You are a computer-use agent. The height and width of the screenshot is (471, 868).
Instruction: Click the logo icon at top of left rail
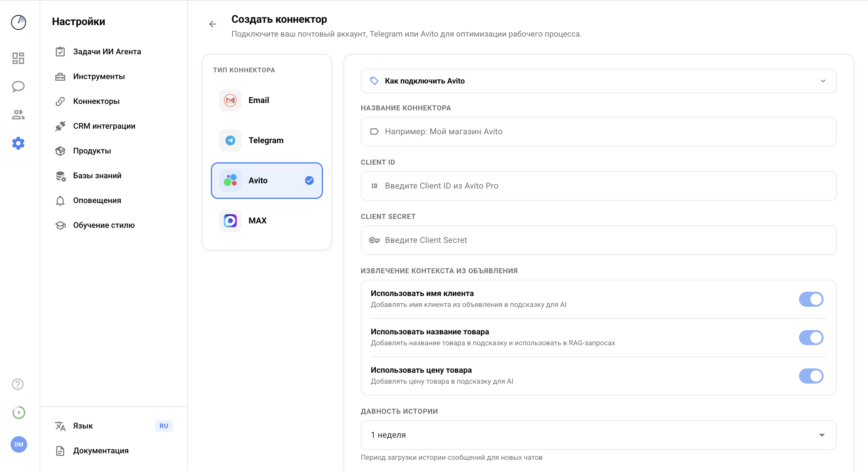click(x=19, y=22)
